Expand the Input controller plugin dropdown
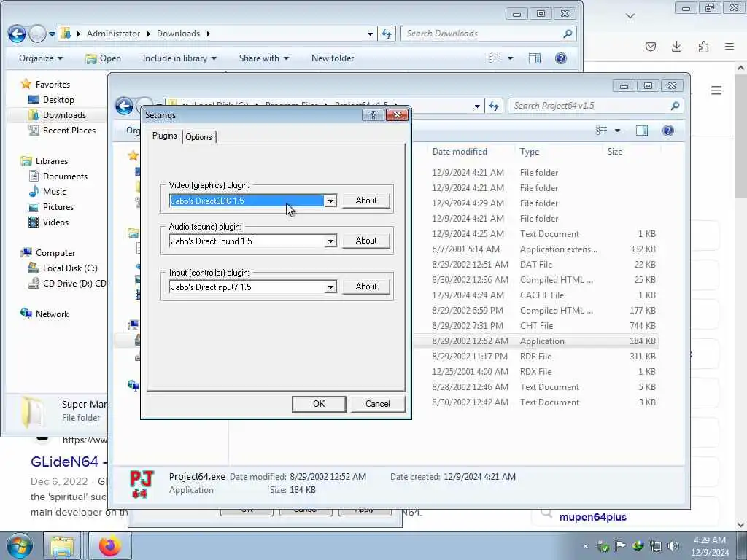747x560 pixels. pos(330,287)
